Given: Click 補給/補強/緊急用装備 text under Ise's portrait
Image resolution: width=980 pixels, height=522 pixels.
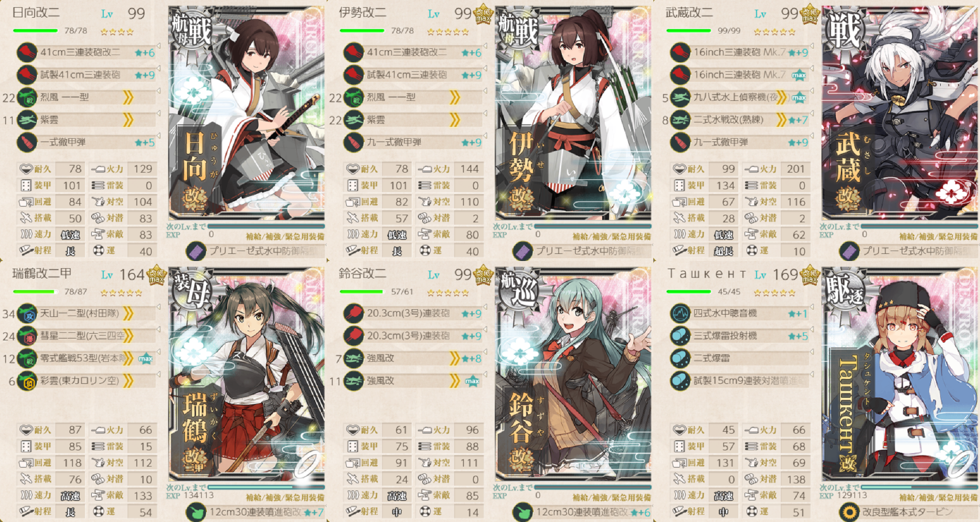Looking at the screenshot, I should [x=612, y=237].
